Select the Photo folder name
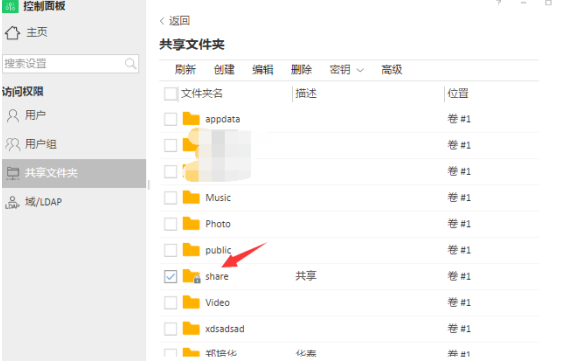Viewport: 567px width, 361px height. point(218,224)
